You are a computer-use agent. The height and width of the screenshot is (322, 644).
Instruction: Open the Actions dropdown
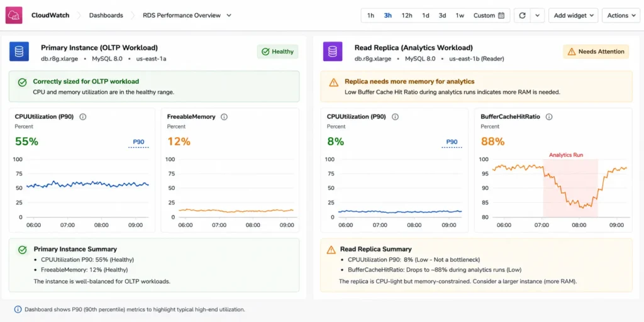click(x=621, y=15)
